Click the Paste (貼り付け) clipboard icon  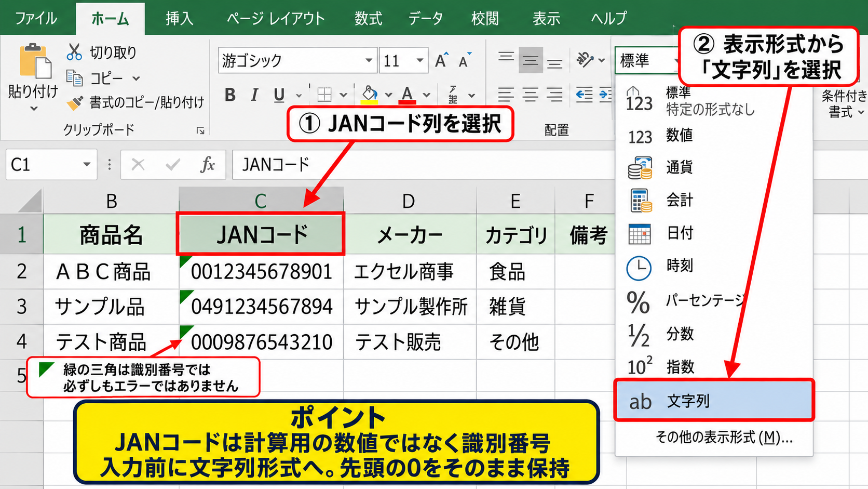[x=35, y=60]
